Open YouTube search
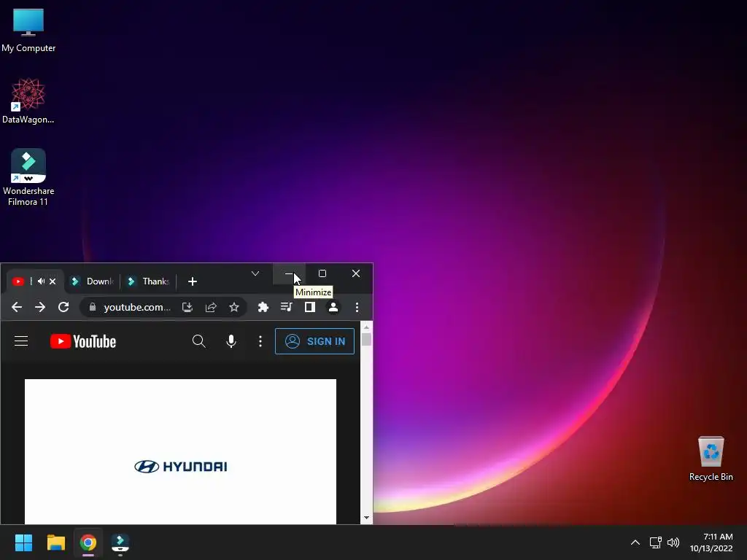 [198, 341]
